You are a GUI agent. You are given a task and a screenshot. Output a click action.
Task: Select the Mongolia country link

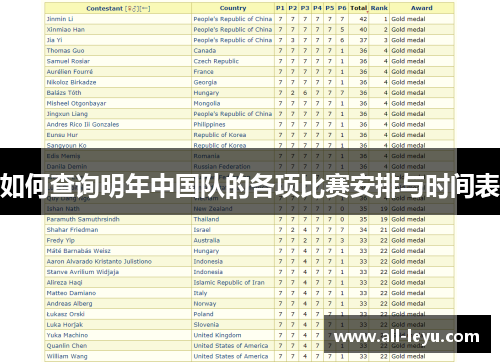tap(207, 103)
